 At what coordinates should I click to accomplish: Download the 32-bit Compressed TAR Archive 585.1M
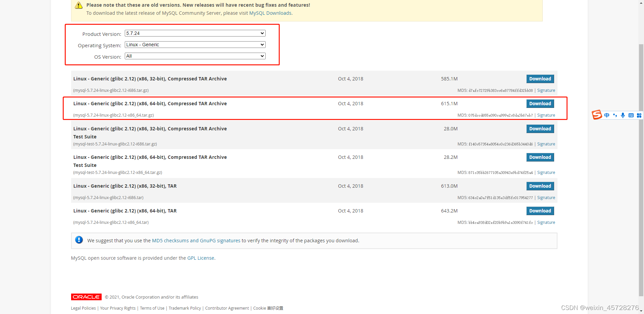540,79
